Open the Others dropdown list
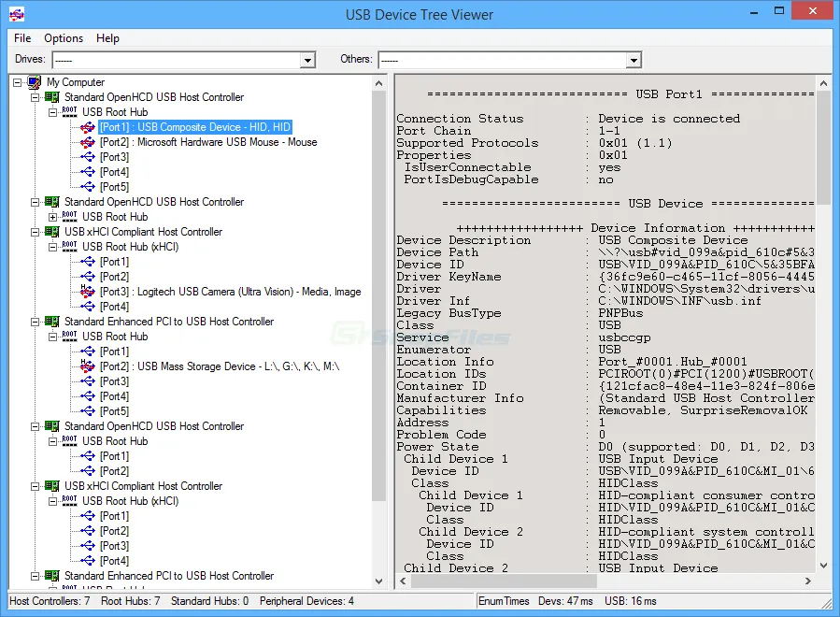Screen dimensions: 840x617 point(634,60)
